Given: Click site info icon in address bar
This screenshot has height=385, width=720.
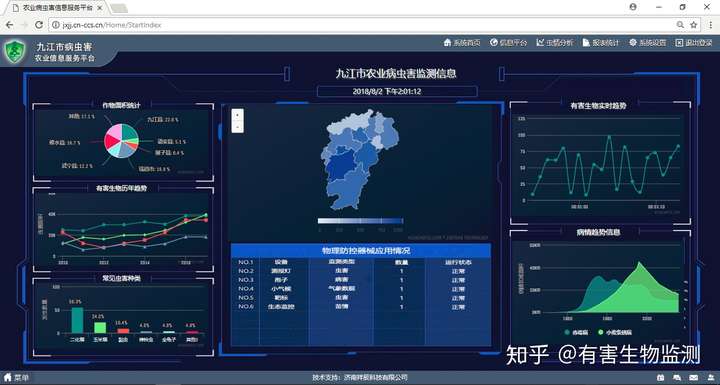Looking at the screenshot, I should click(x=56, y=25).
